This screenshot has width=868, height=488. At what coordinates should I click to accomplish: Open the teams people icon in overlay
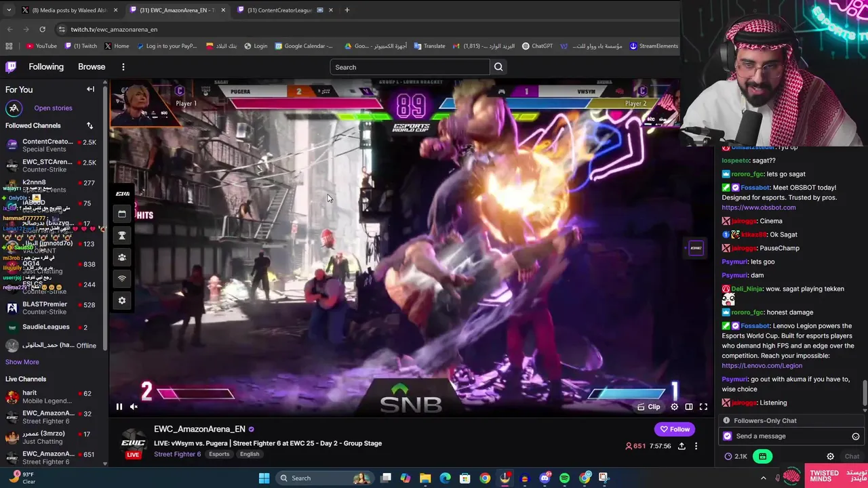122,258
